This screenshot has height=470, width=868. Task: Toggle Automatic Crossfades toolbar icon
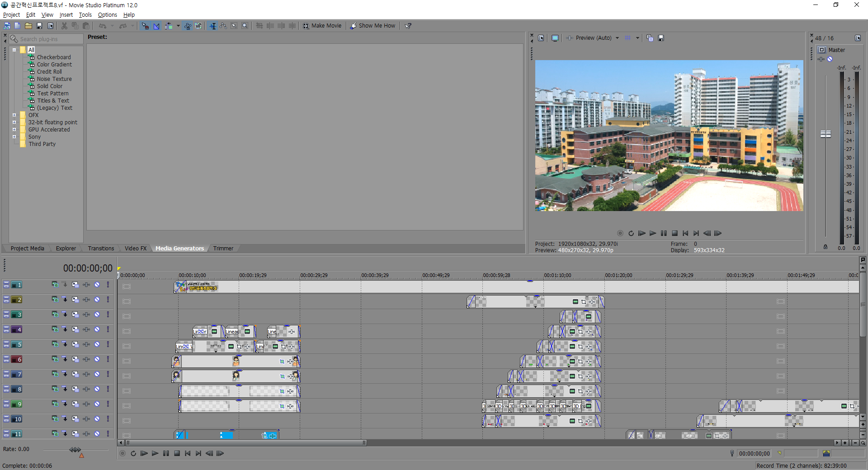pyautogui.click(x=156, y=26)
